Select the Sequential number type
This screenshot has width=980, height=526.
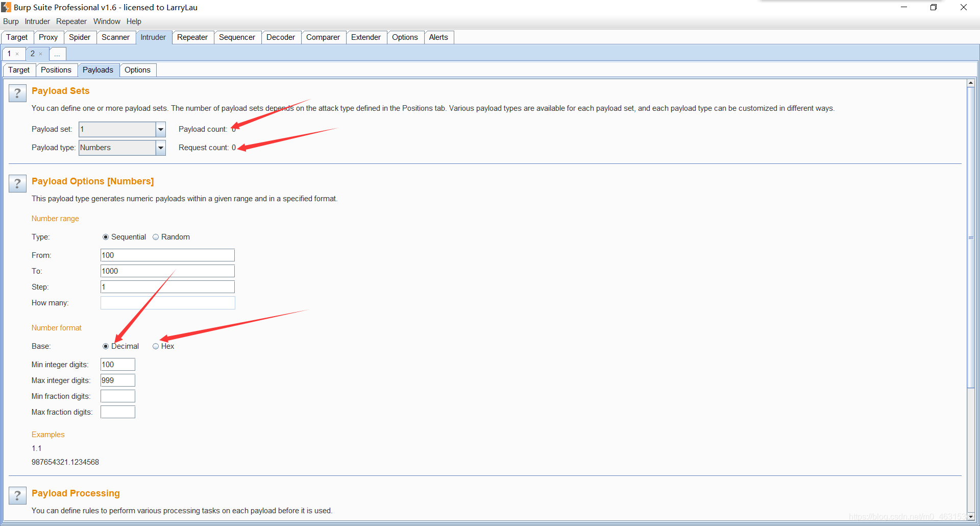point(106,236)
